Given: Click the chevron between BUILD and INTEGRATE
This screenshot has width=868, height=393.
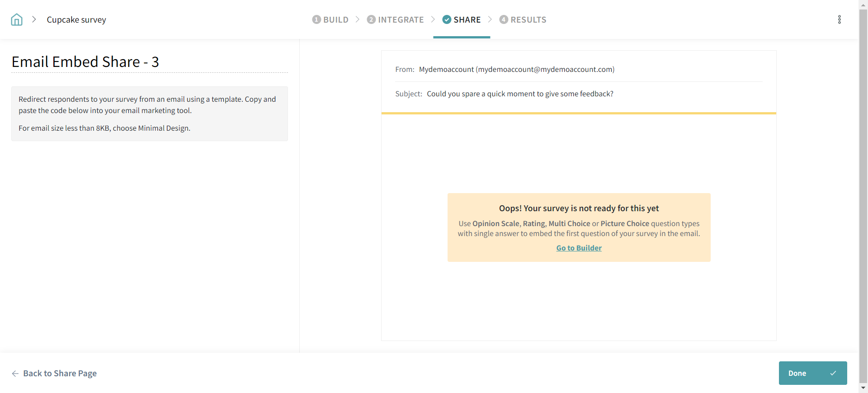Looking at the screenshot, I should (x=358, y=19).
